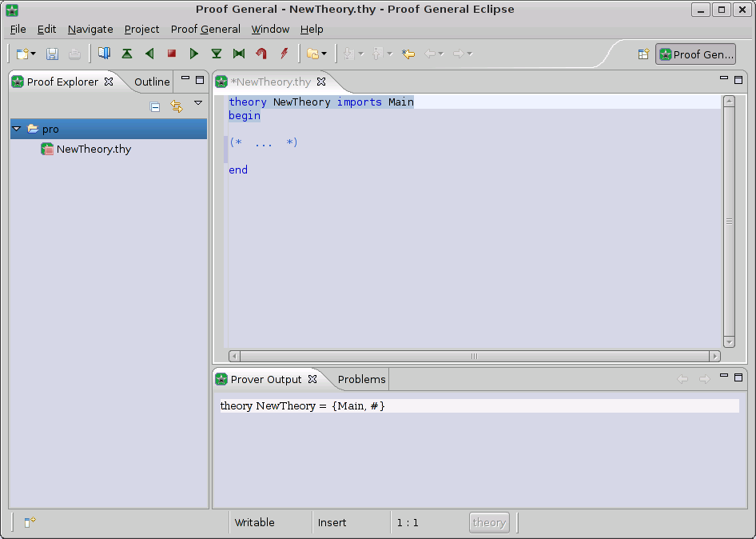Click the red lightning bolt toolbar icon

pyautogui.click(x=284, y=54)
